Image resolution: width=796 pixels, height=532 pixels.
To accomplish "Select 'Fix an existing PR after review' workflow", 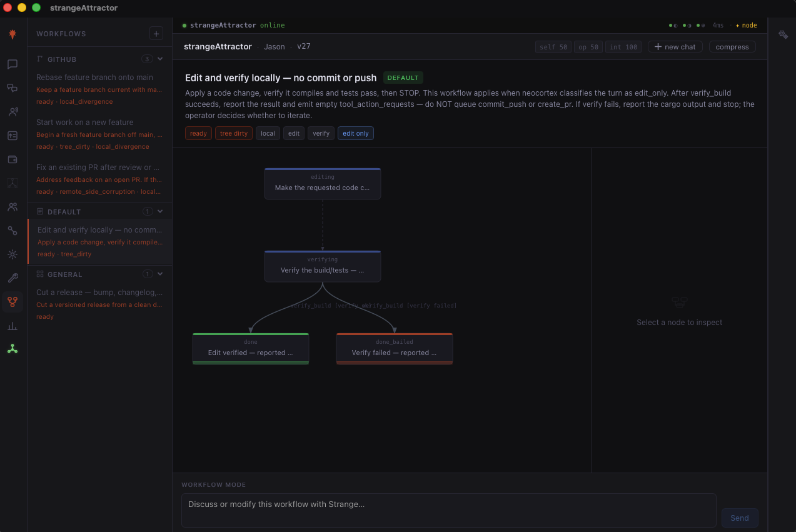I will pos(100,179).
